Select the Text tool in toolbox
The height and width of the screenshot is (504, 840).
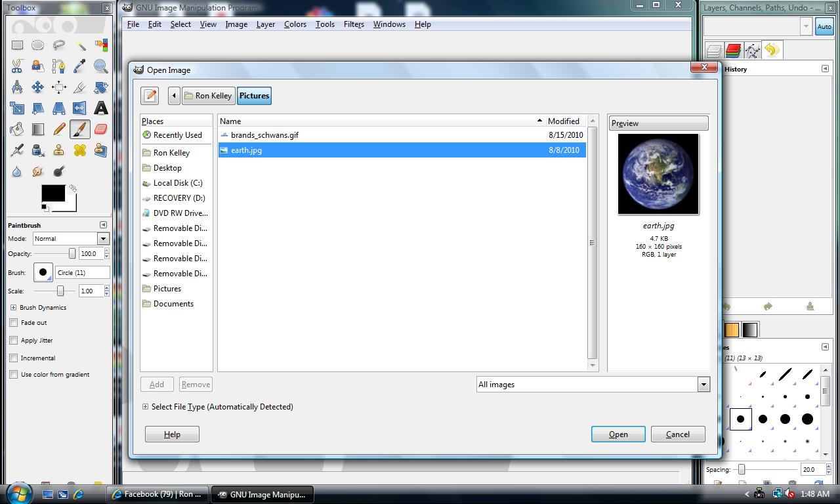100,108
